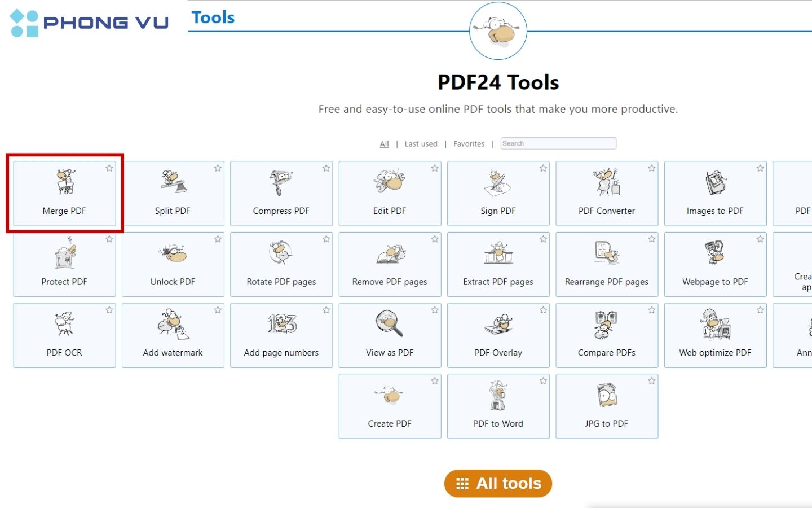Toggle the star on Remove PDF pages
Screen dimensions: 812x508
[x=435, y=239]
